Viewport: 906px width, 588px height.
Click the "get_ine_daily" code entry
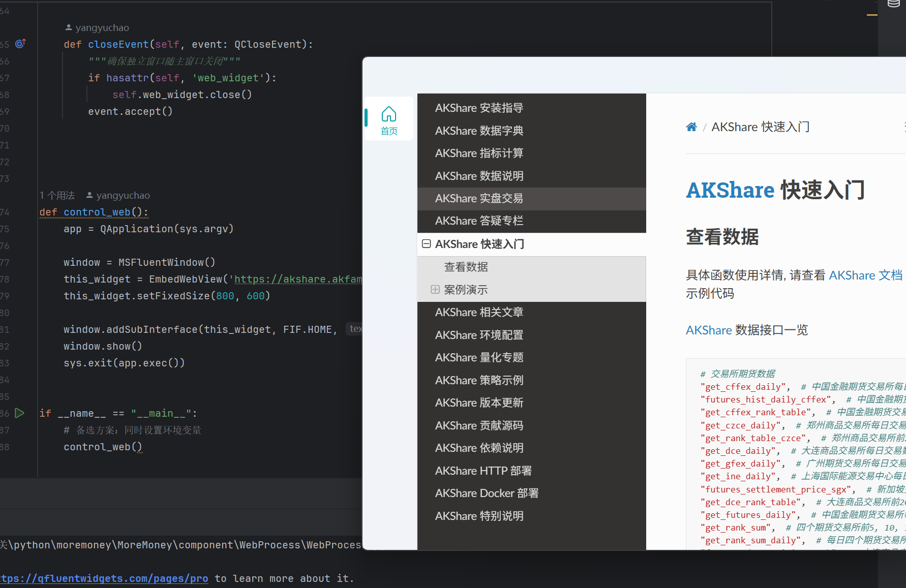738,476
